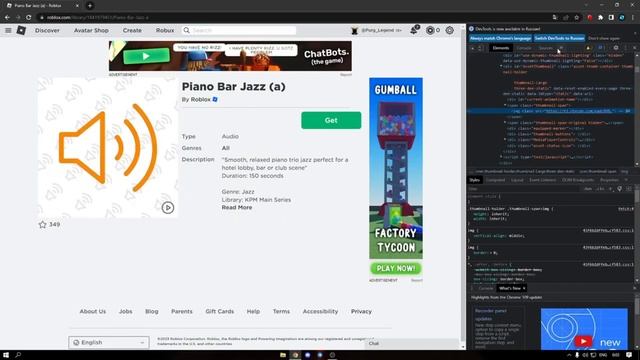Image resolution: width=640 pixels, height=360 pixels.
Task: Toggle the DevTools device toolbar icon
Action: coord(481,48)
